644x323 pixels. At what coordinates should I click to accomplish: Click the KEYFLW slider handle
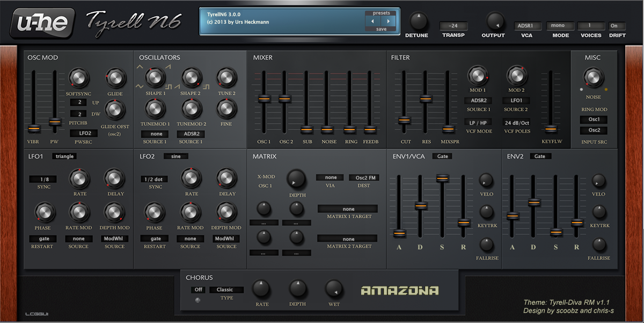[550, 128]
